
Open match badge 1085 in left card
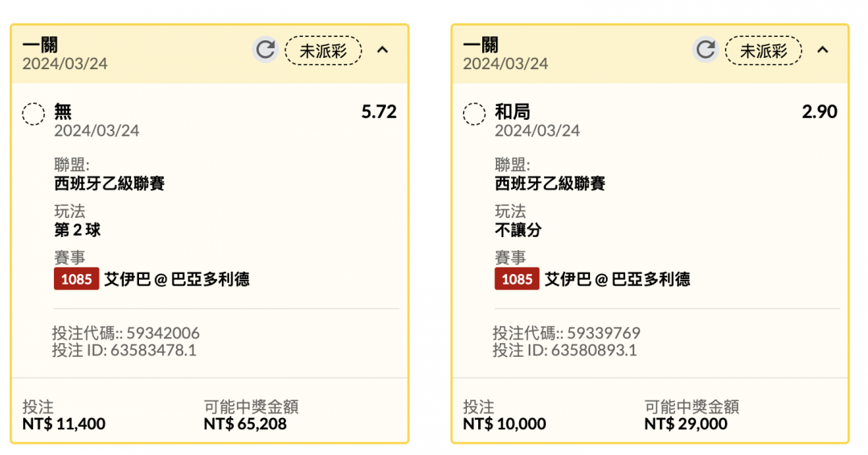76,279
